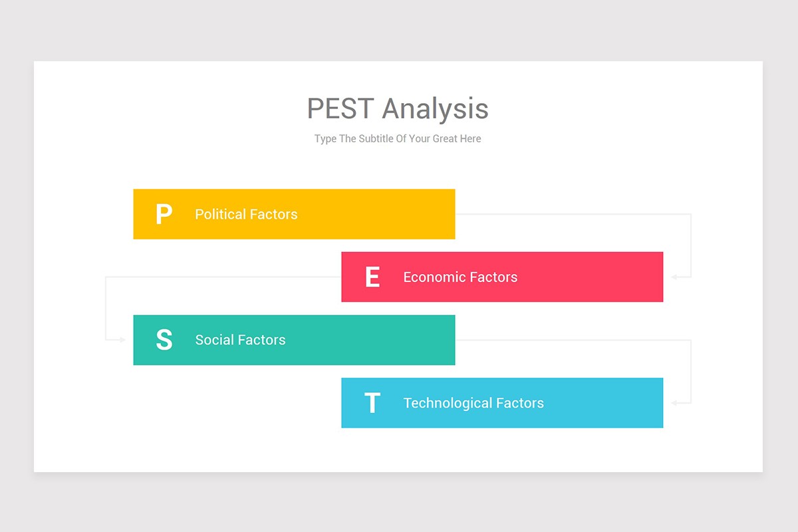Screen dimensions: 798x532
Task: Select the letter E icon
Action: pyautogui.click(x=372, y=277)
